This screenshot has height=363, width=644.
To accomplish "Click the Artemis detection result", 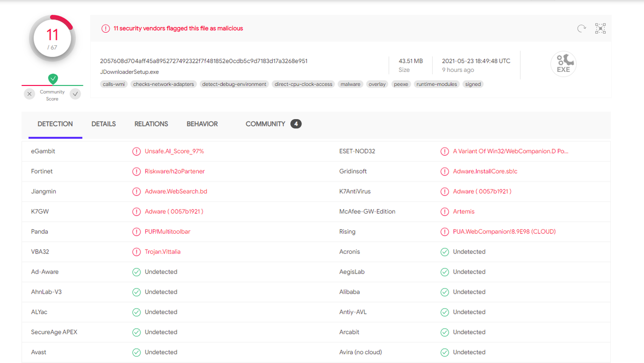I will [463, 212].
